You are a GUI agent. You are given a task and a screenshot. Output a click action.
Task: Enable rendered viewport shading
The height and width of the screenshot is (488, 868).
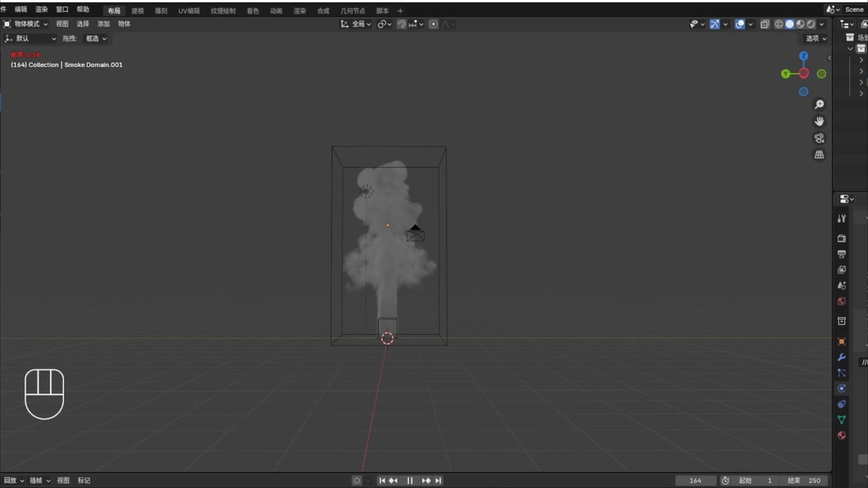pos(811,24)
